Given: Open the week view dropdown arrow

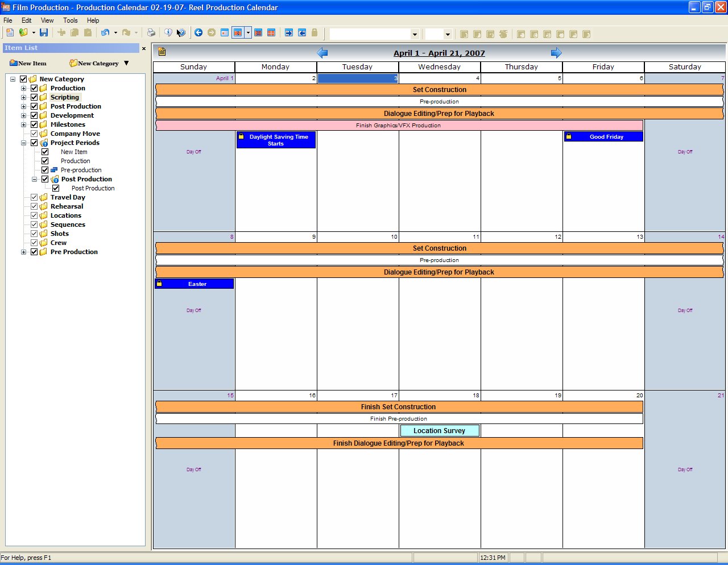Looking at the screenshot, I should [248, 33].
